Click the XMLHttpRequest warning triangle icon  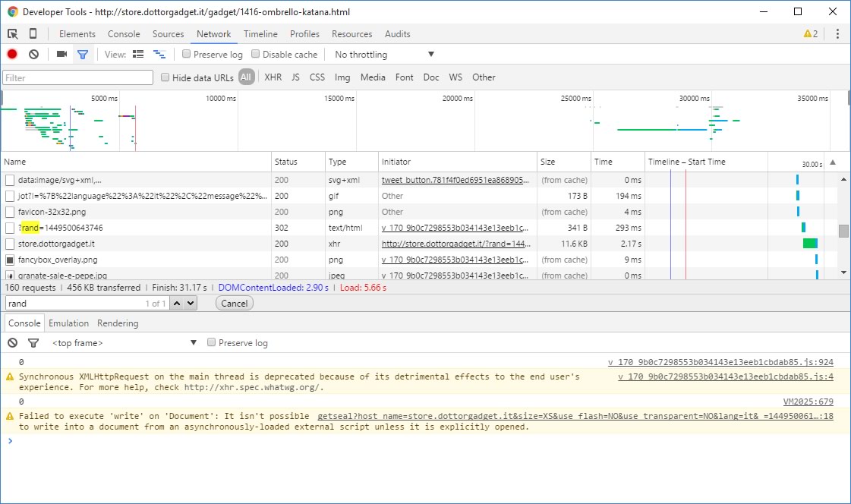[10, 376]
